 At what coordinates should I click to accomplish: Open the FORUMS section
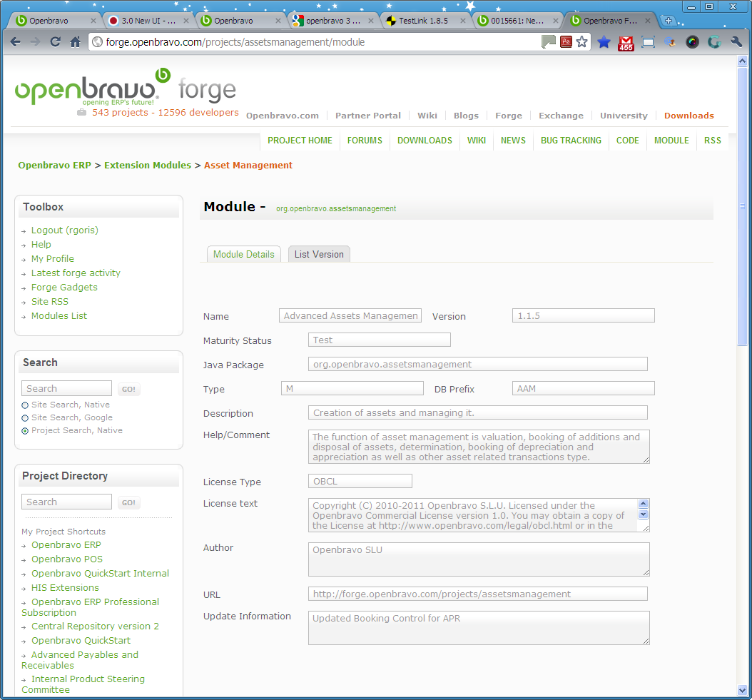(x=365, y=140)
